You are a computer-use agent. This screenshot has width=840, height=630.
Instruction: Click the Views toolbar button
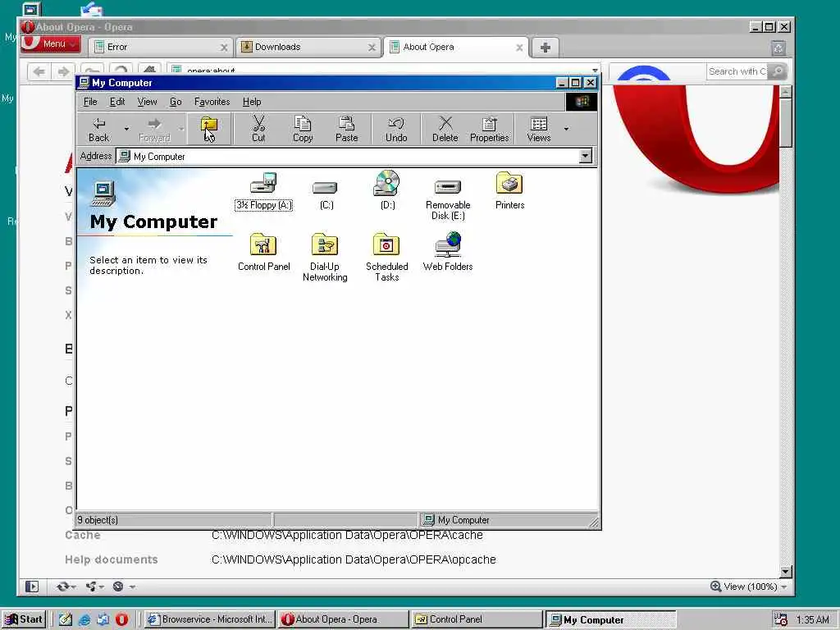tap(538, 129)
